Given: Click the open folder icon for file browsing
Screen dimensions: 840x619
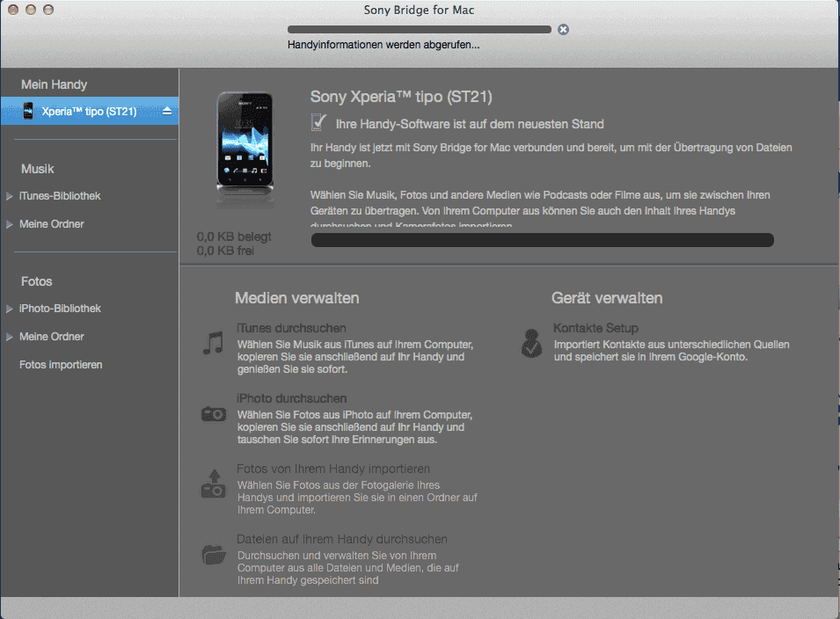Looking at the screenshot, I should coord(213,554).
